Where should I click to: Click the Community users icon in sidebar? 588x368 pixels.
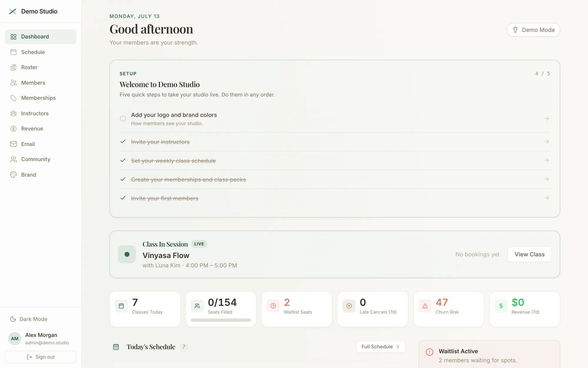coord(14,159)
